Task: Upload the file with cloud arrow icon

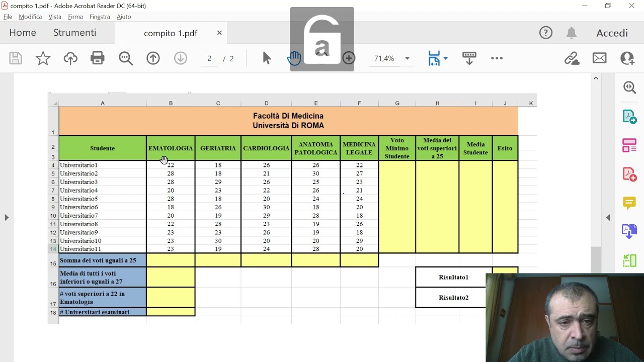Action: tap(70, 58)
